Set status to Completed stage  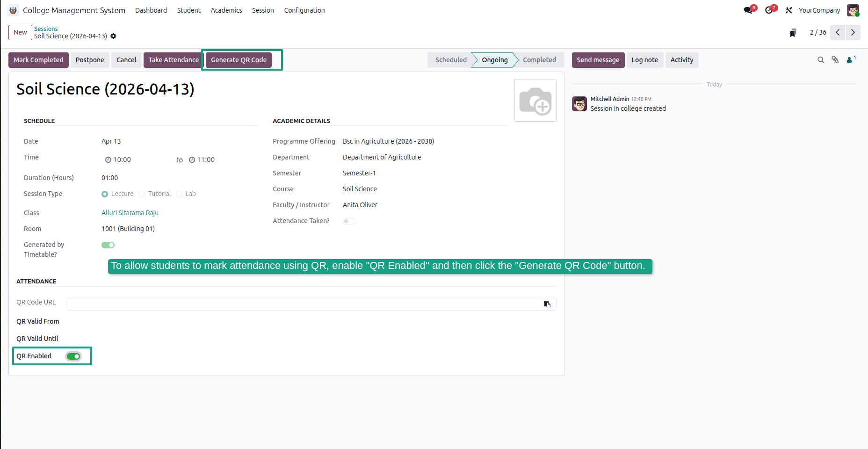click(x=540, y=60)
